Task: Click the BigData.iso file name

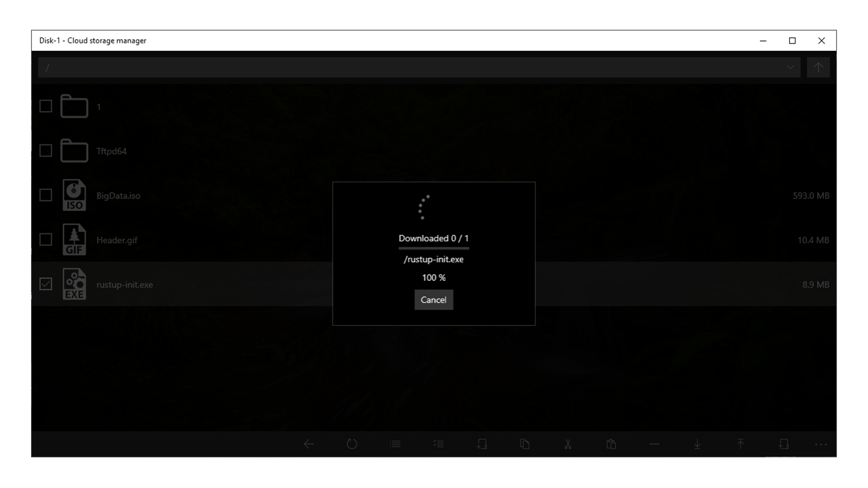Action: click(118, 196)
